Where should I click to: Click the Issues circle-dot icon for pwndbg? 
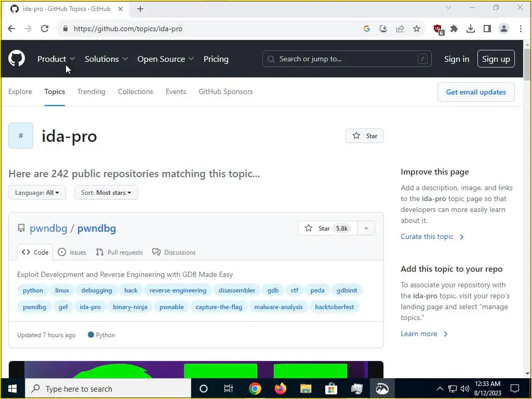click(x=62, y=252)
